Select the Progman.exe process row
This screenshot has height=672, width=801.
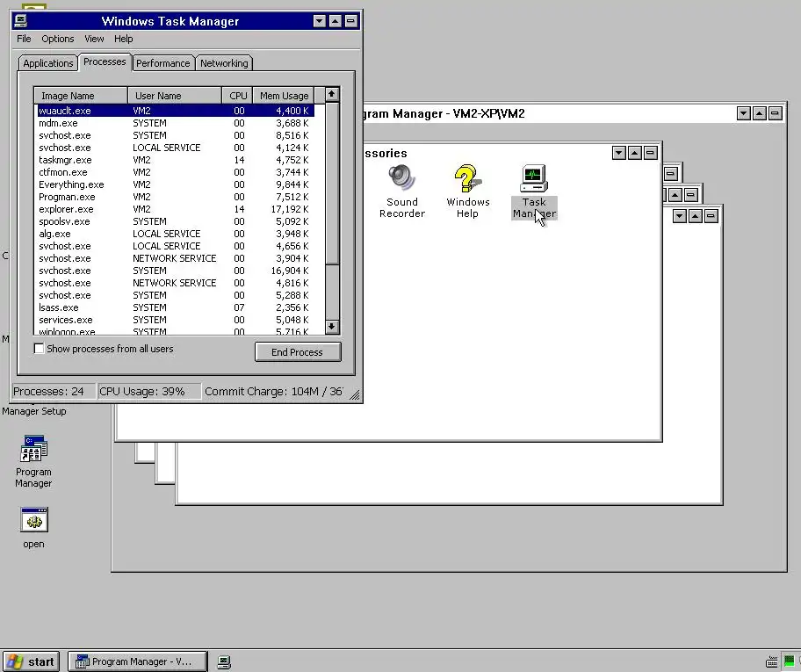[x=176, y=197]
